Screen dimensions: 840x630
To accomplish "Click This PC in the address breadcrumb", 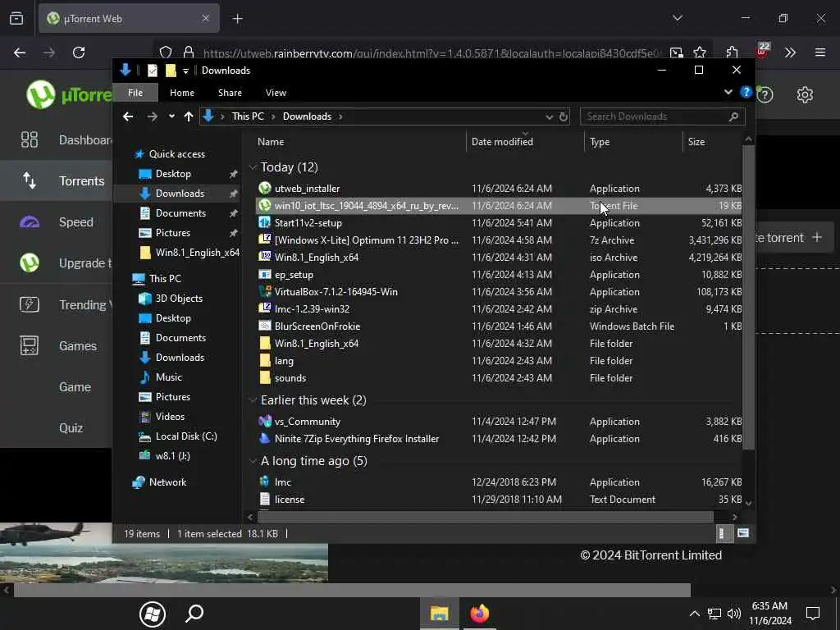I will tap(248, 116).
